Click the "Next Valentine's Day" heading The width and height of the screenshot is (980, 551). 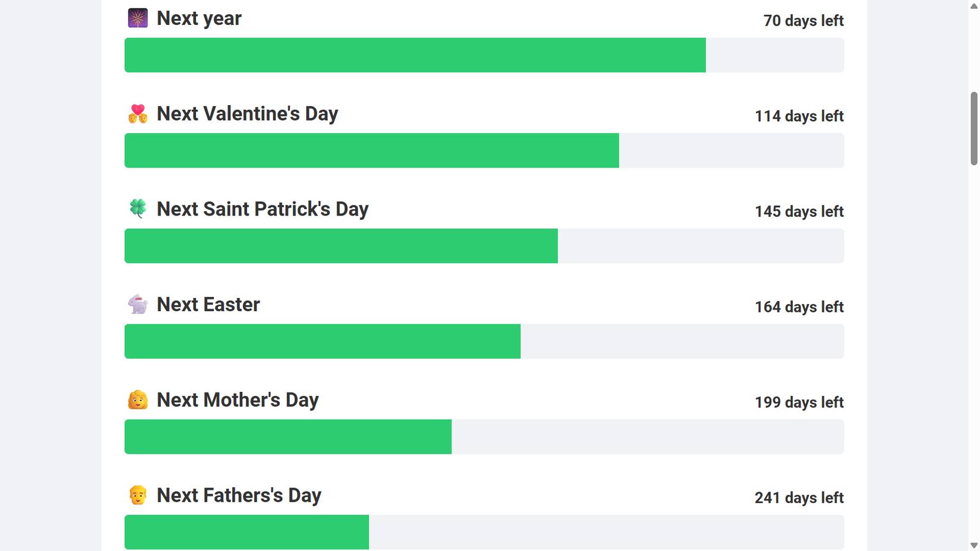pyautogui.click(x=247, y=113)
